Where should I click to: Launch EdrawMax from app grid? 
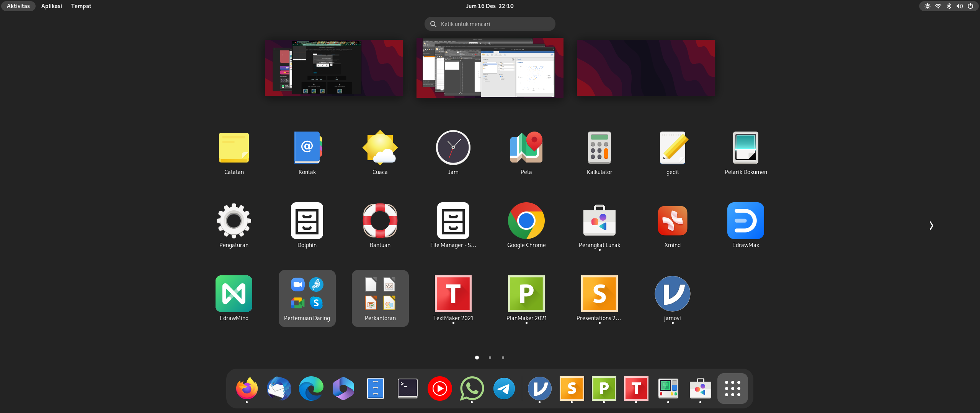745,221
